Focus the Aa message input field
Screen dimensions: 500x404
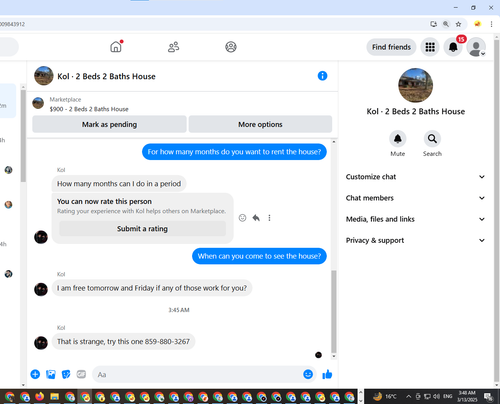pyautogui.click(x=198, y=375)
